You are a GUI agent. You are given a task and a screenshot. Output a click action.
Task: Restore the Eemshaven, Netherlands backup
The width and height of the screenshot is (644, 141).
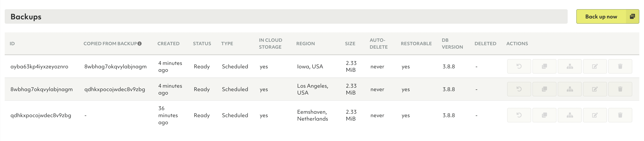519,115
